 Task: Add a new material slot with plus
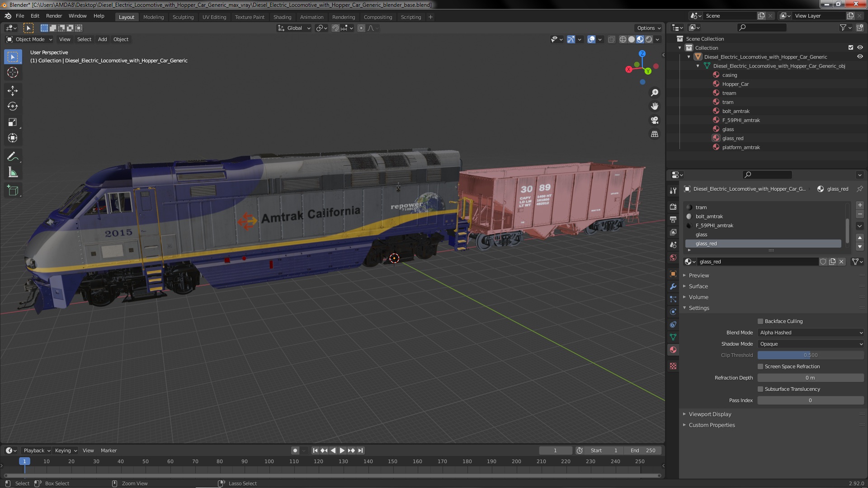(x=860, y=205)
